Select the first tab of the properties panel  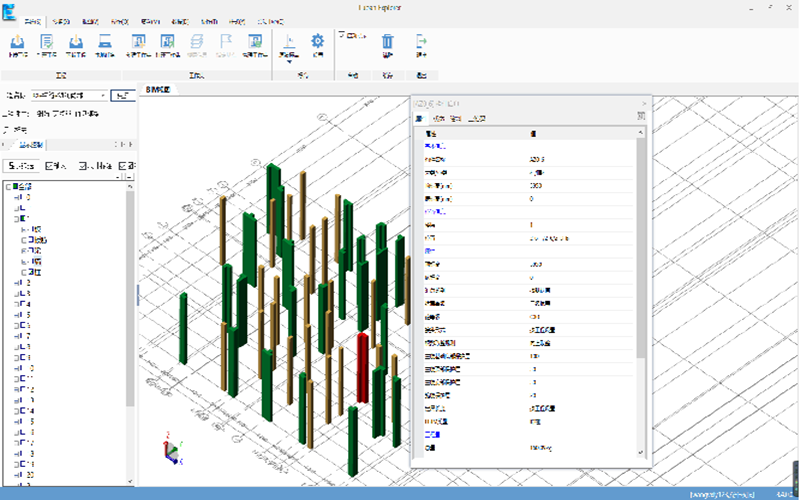420,118
